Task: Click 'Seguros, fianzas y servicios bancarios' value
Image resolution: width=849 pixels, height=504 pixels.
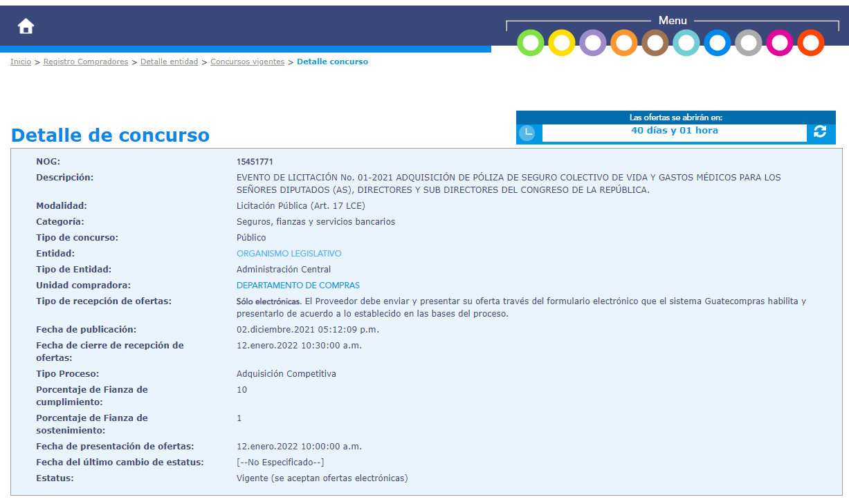Action: [x=316, y=222]
